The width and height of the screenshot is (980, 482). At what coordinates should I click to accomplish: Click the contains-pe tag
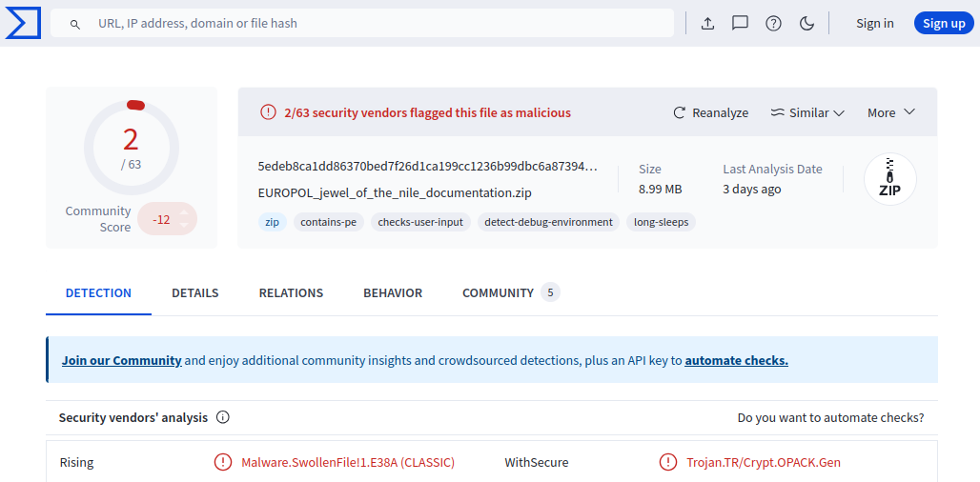(329, 222)
